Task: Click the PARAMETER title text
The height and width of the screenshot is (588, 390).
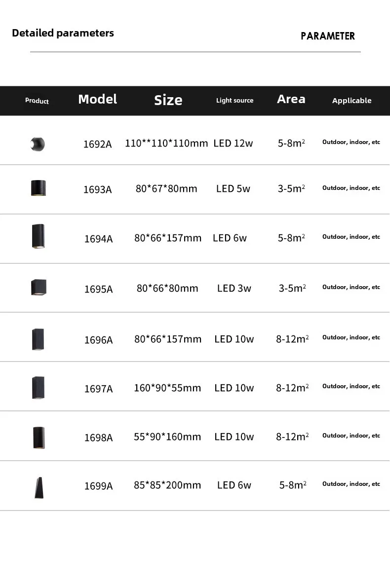Action: tap(328, 36)
